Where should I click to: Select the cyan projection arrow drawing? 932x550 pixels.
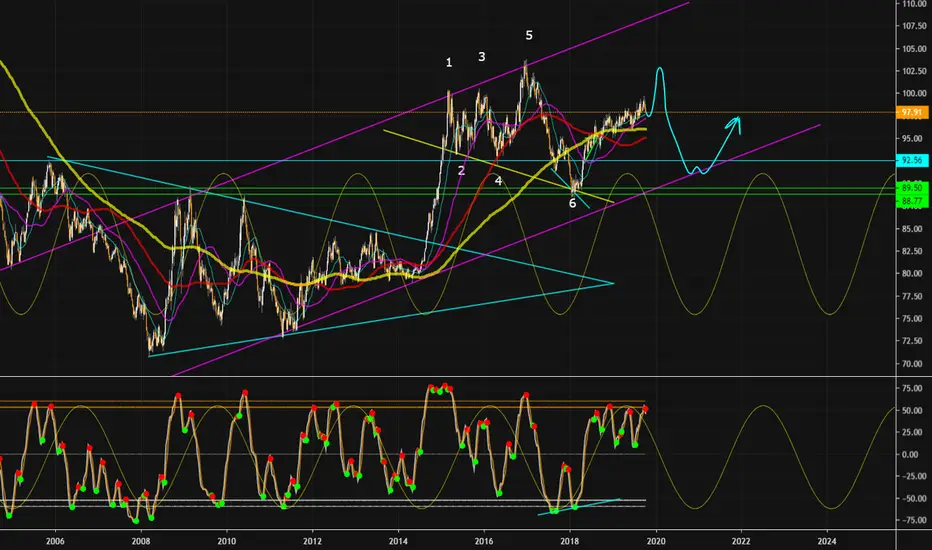coord(692,122)
